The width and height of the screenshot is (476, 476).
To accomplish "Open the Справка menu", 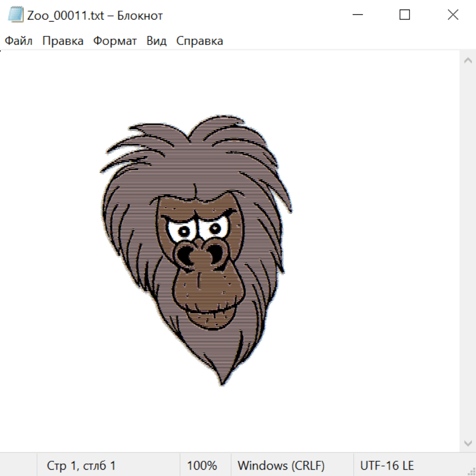I will tap(199, 41).
